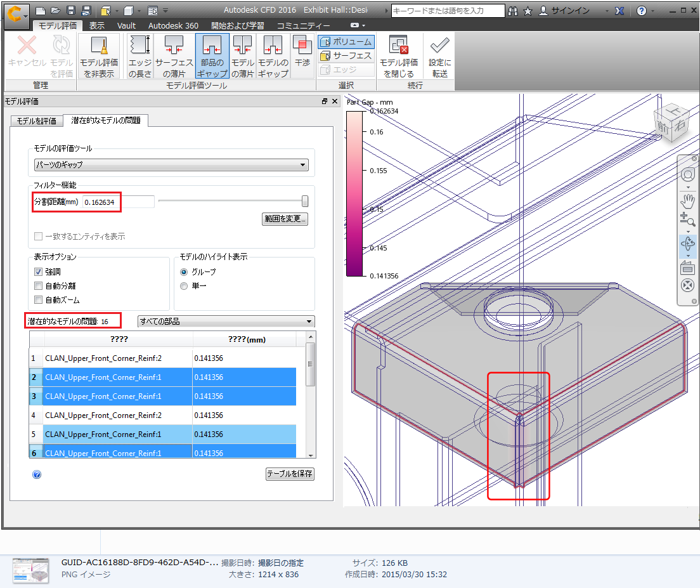Click the binoculars search icon in title bar
This screenshot has height=588, width=700.
click(513, 11)
